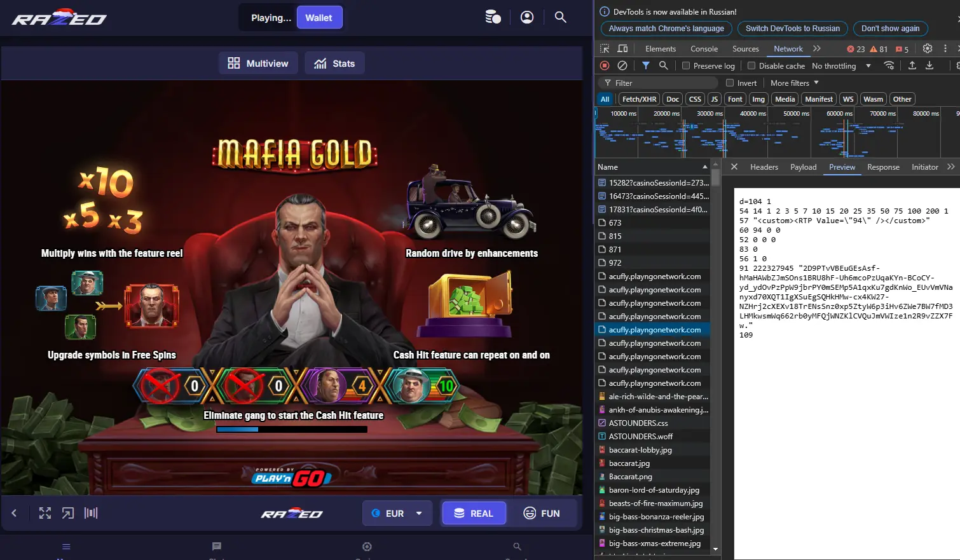The height and width of the screenshot is (560, 960).
Task: Sort the list by the Name column header
Action: (x=652, y=167)
